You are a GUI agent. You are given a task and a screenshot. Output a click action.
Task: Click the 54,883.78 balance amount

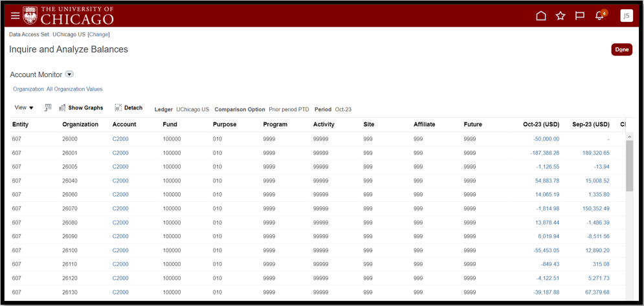[547, 180]
